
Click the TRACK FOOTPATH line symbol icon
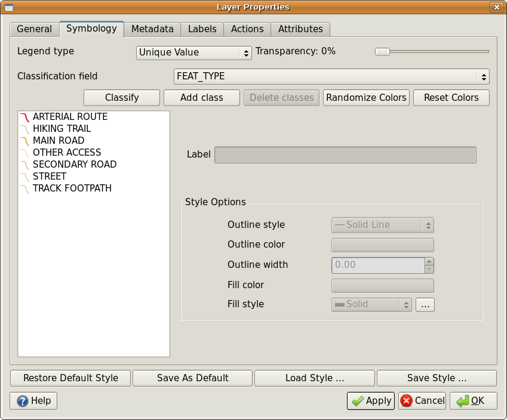pyautogui.click(x=24, y=189)
